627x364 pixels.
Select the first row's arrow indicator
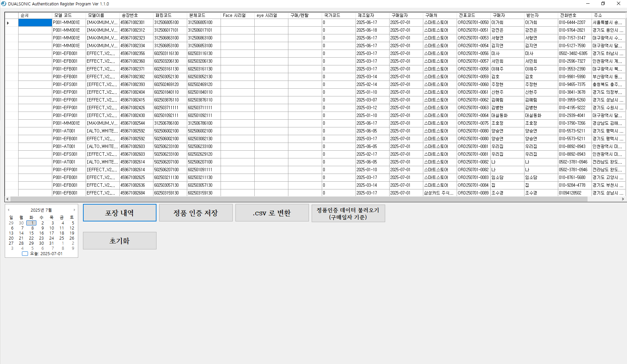[8, 23]
